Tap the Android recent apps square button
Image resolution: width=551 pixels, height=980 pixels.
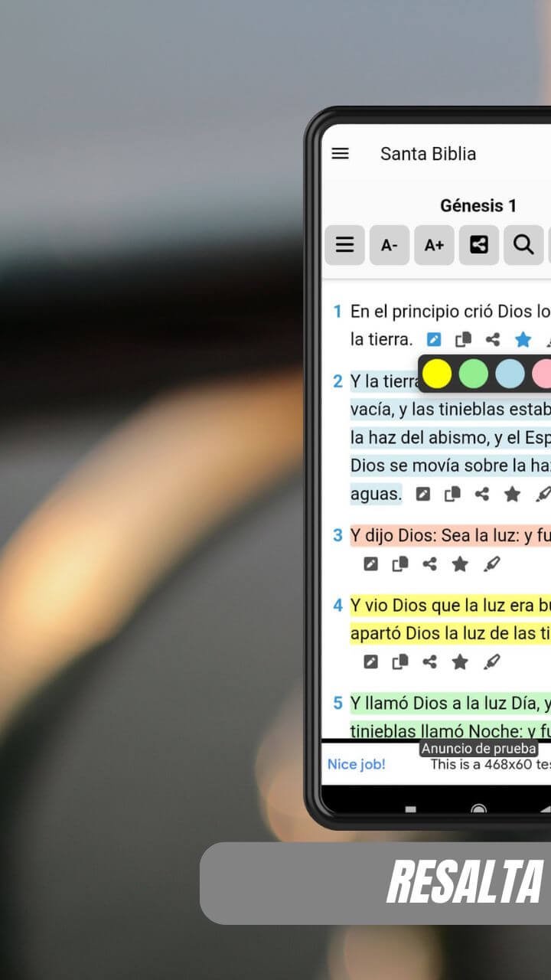coord(411,808)
